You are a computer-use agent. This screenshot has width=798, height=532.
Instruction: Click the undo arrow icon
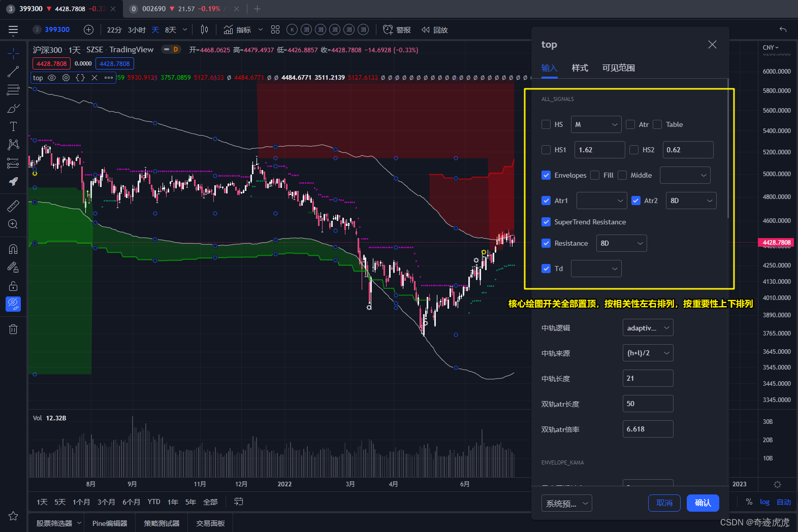point(783,29)
